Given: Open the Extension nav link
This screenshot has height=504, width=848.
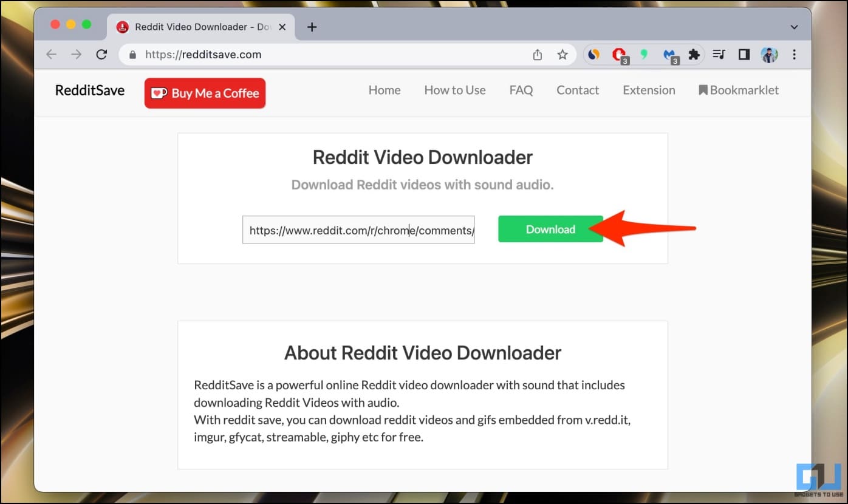Looking at the screenshot, I should 649,90.
